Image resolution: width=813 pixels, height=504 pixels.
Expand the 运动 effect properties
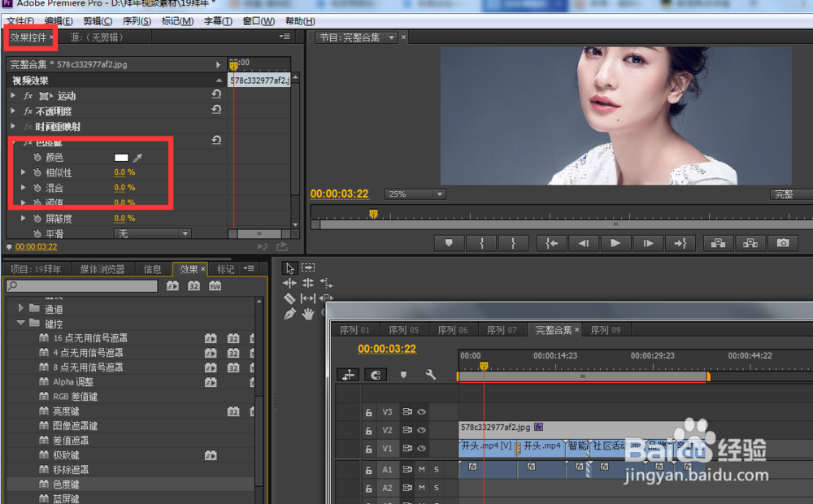pyautogui.click(x=13, y=95)
